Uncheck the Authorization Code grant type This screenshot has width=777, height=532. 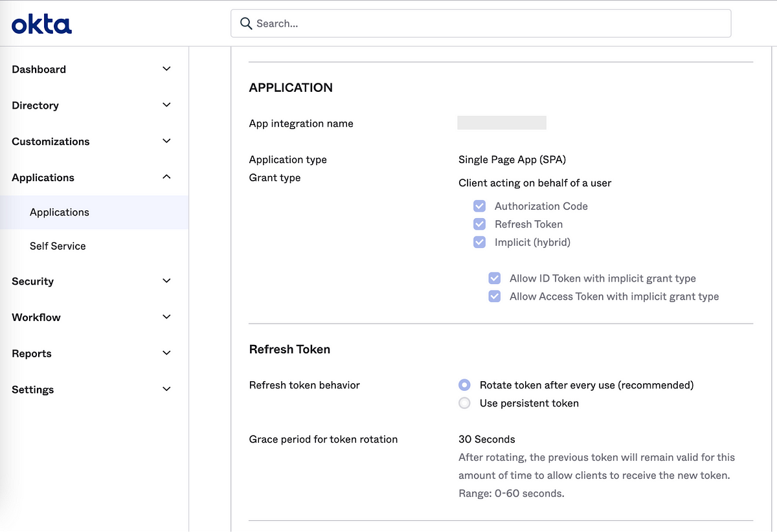(479, 206)
